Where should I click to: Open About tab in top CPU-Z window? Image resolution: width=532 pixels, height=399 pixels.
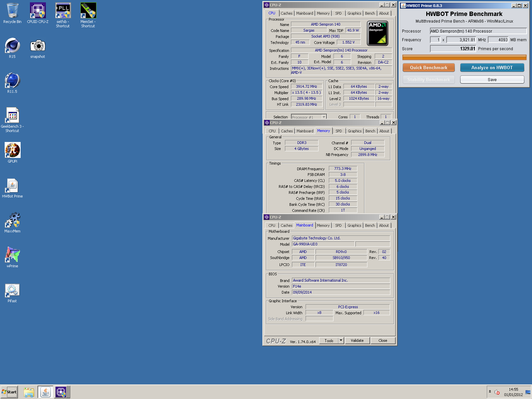coord(384,13)
